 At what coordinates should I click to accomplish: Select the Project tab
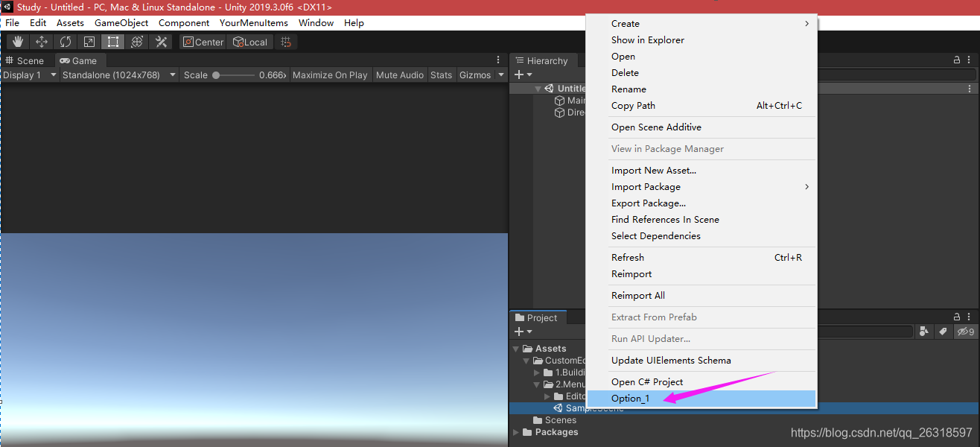(537, 317)
